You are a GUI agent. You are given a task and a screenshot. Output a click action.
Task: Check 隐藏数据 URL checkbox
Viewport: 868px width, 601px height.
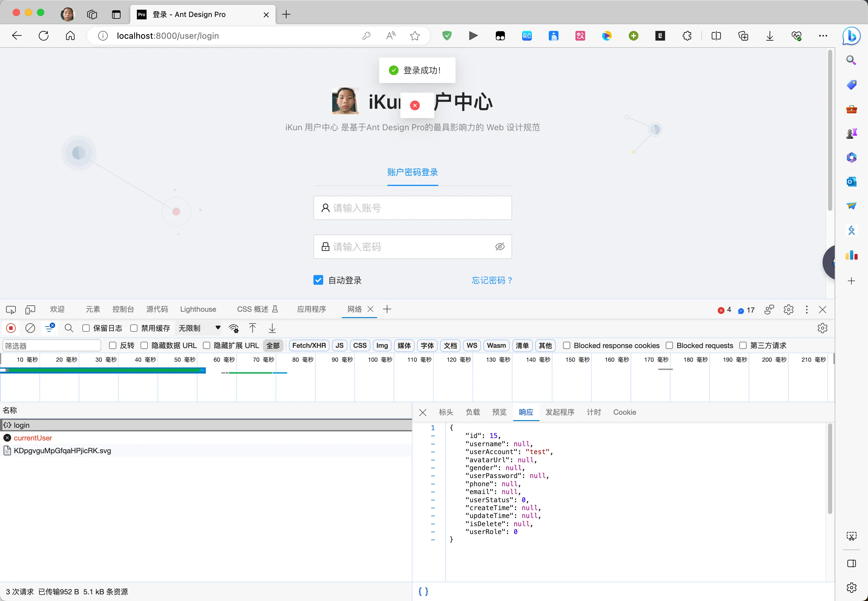pos(144,346)
